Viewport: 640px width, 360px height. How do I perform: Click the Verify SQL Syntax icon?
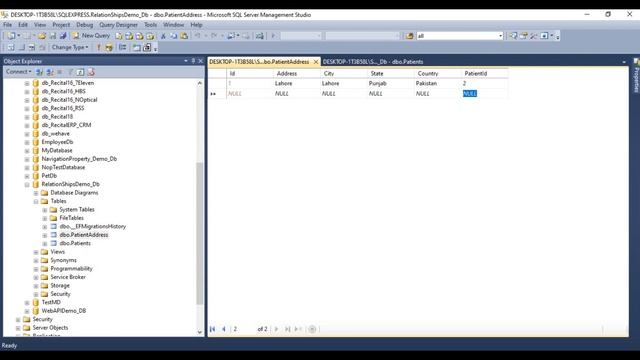coord(109,47)
